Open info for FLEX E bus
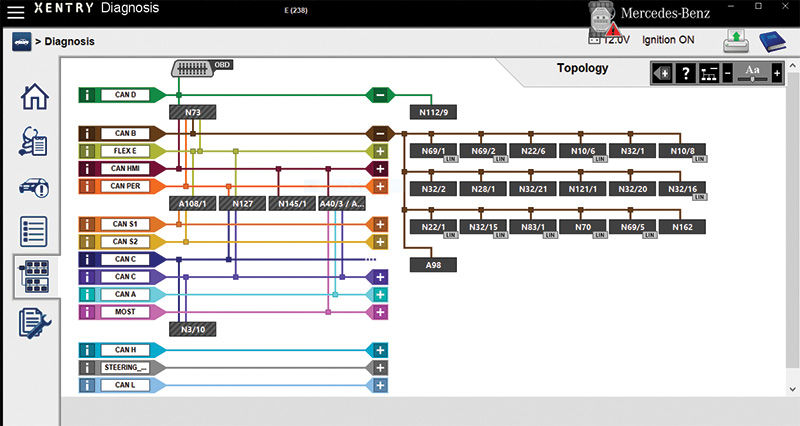The height and width of the screenshot is (426, 800). [87, 151]
